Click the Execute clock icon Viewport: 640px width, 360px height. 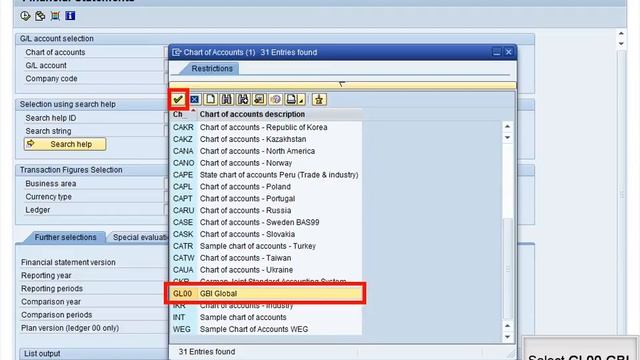pyautogui.click(x=25, y=16)
